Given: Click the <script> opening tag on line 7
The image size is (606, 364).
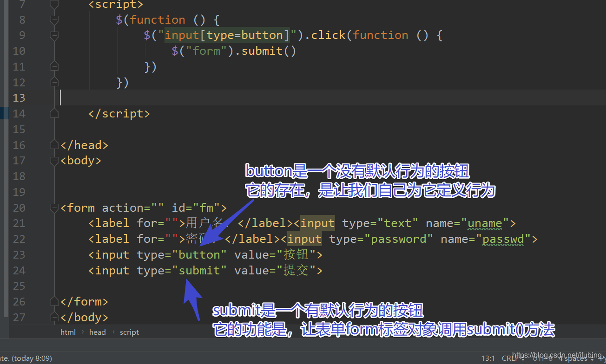Looking at the screenshot, I should 116,5.
